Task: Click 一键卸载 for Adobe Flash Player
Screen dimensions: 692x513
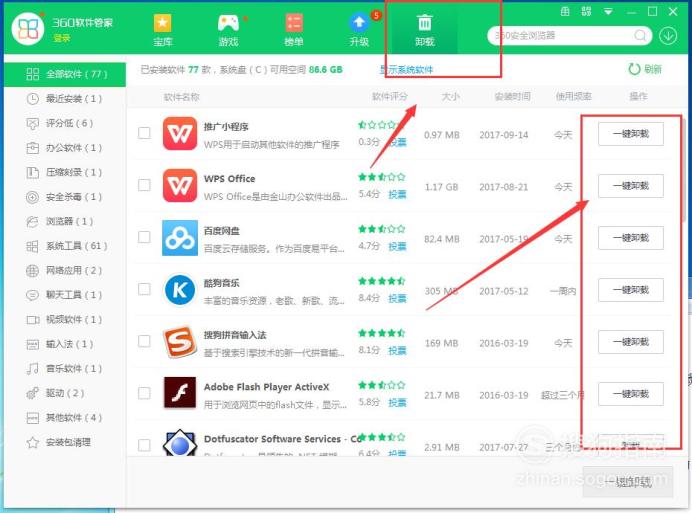Action: coord(631,394)
